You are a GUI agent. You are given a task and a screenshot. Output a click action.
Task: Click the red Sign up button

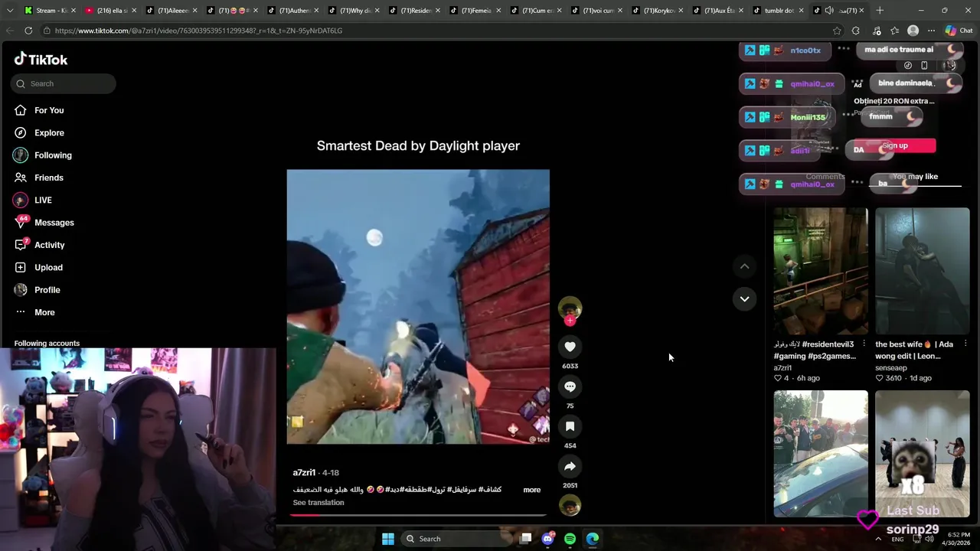[895, 146]
